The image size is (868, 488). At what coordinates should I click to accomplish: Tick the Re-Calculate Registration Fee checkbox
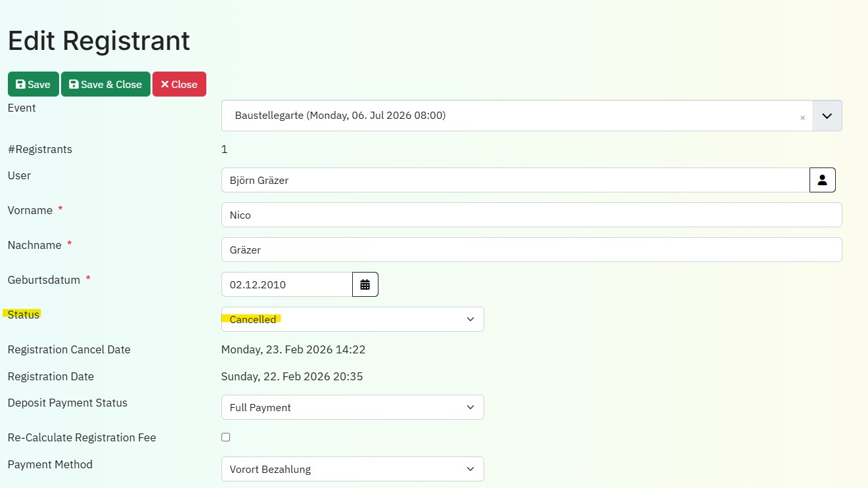click(225, 437)
